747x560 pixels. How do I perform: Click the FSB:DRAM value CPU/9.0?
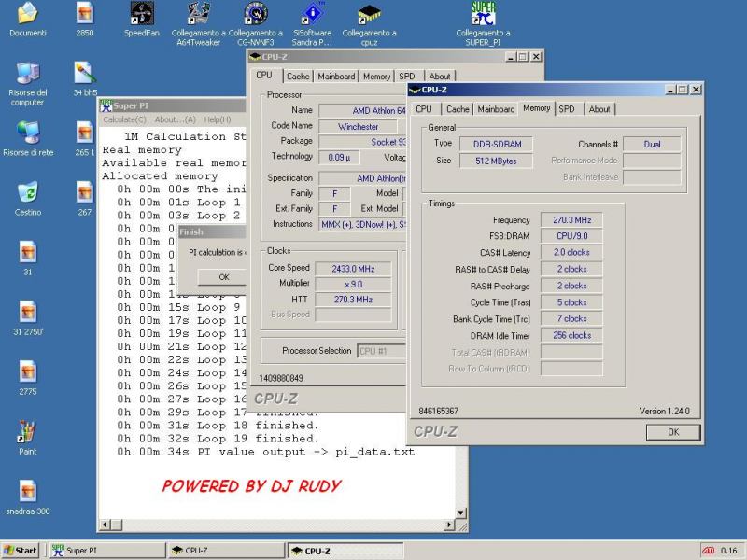coord(571,236)
